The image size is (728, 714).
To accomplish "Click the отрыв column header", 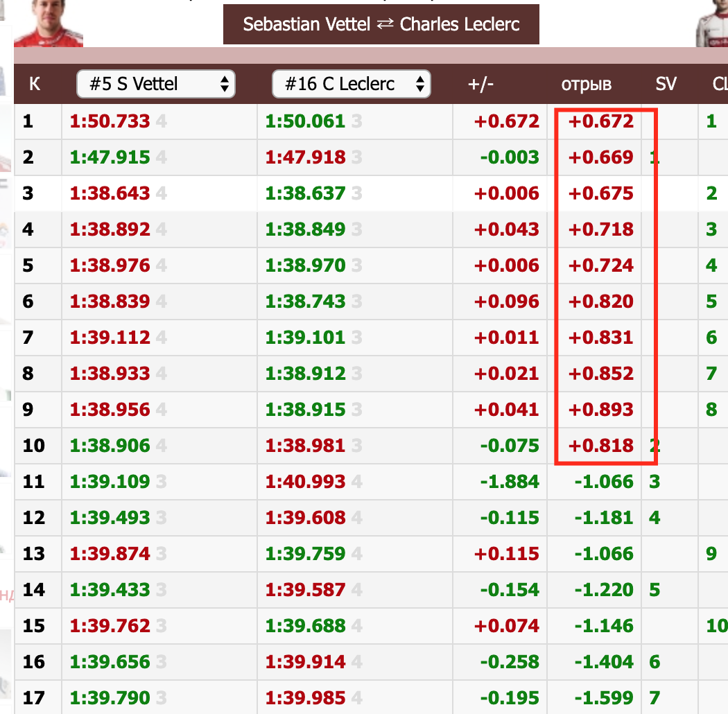I will point(587,85).
